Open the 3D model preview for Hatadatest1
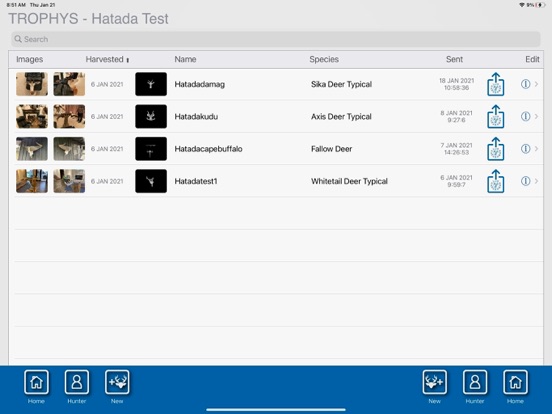This screenshot has height=414, width=552. tap(151, 181)
